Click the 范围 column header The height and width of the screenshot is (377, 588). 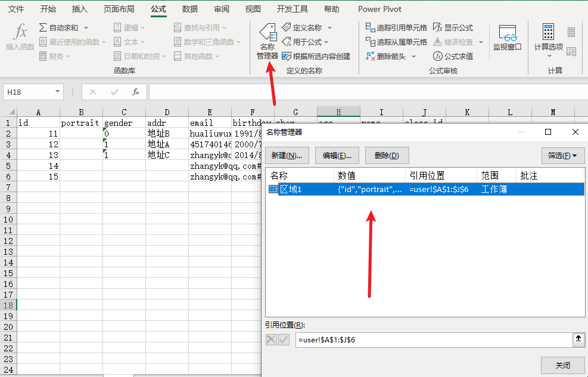pos(496,176)
